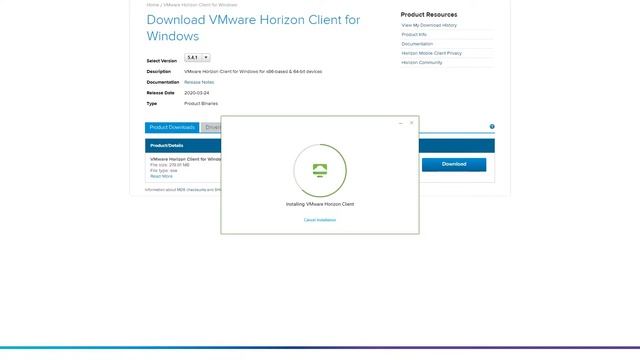Click the help info icon above downloads table
Image resolution: width=640 pixels, height=360 pixels.
[492, 127]
